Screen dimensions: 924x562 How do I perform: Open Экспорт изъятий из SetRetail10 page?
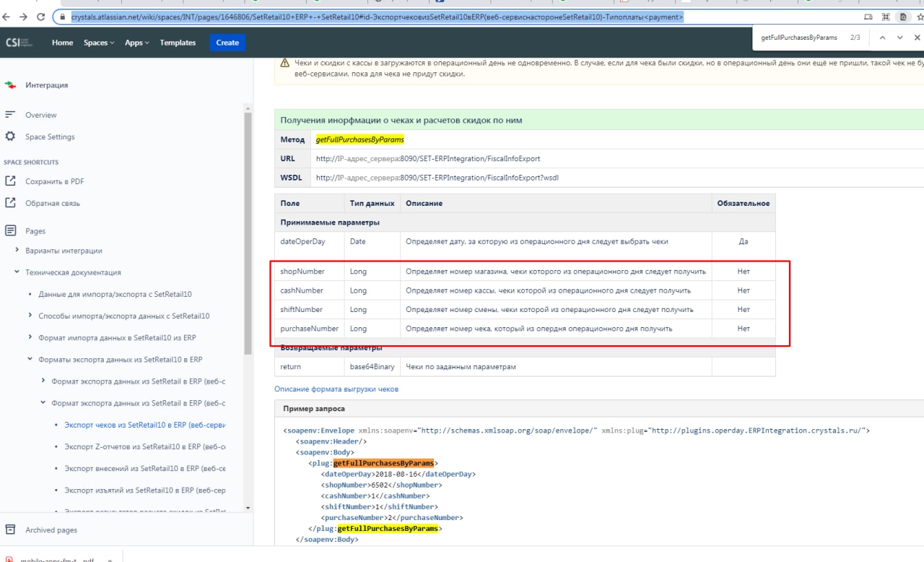145,490
